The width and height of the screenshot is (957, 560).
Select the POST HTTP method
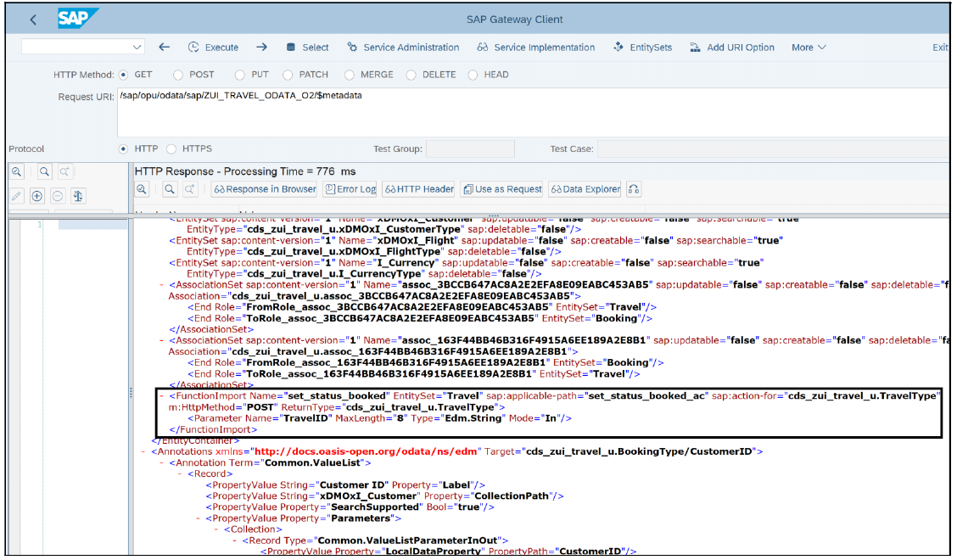(x=177, y=75)
